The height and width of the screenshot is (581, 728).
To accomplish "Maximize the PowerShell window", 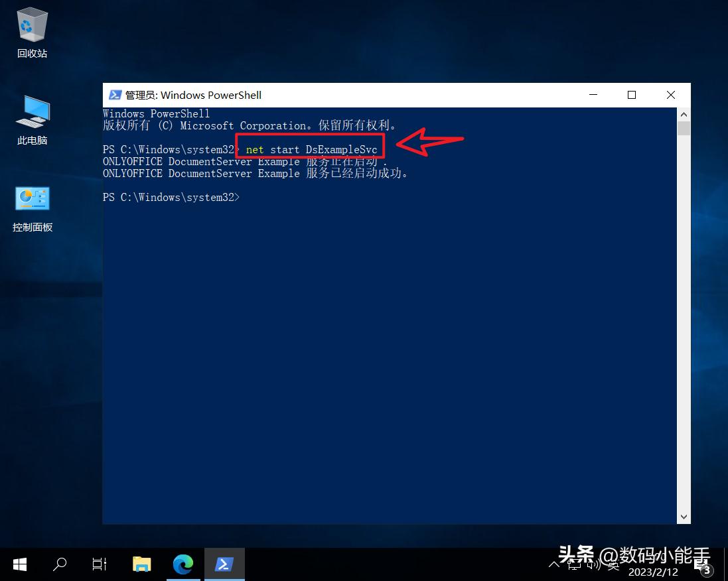I will [x=632, y=95].
